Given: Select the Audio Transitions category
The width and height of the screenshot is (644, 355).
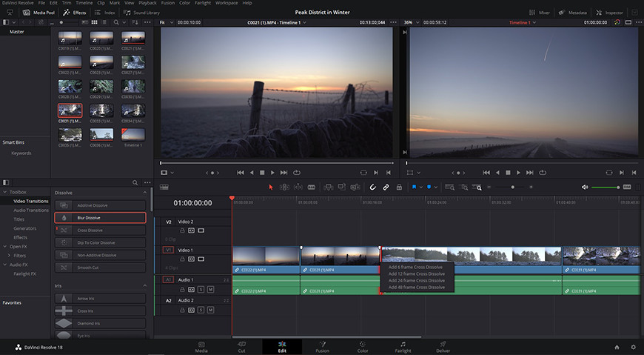Looking at the screenshot, I should pyautogui.click(x=31, y=210).
